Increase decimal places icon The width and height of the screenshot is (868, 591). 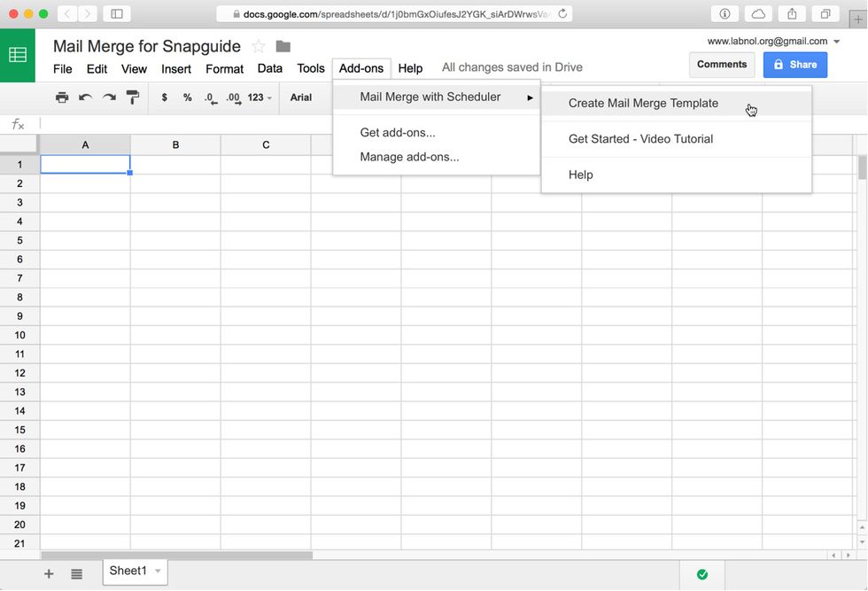pyautogui.click(x=233, y=97)
